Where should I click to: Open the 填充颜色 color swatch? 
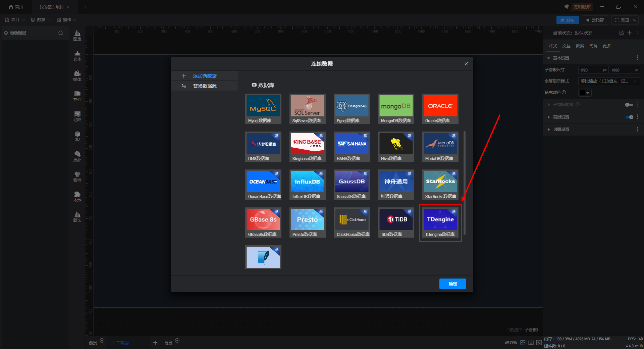585,93
